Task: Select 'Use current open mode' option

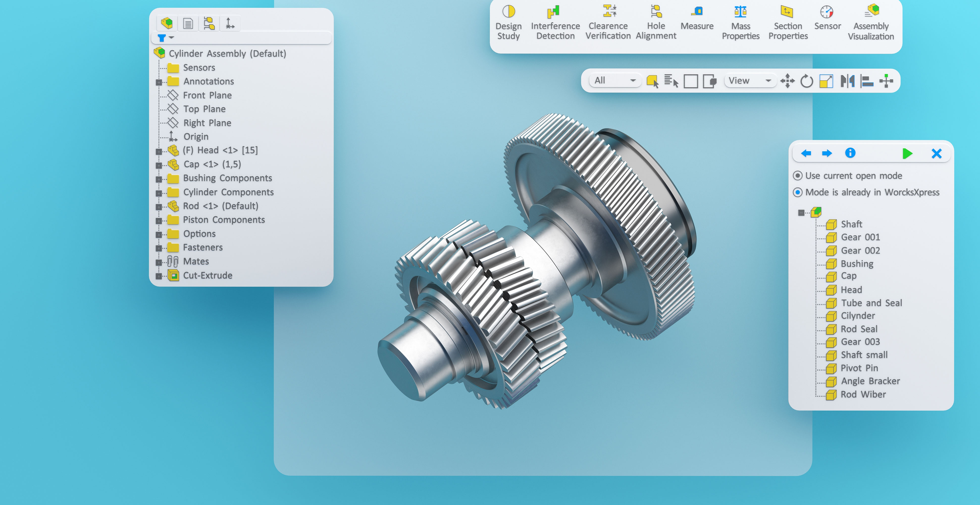Action: click(798, 176)
